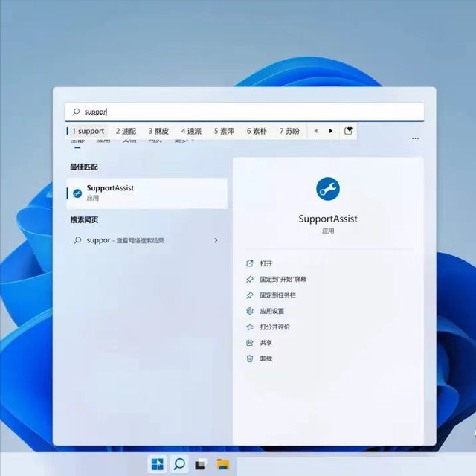Screen dimensions: 476x476
Task: Launch File Explorer from the taskbar
Action: coord(222,465)
